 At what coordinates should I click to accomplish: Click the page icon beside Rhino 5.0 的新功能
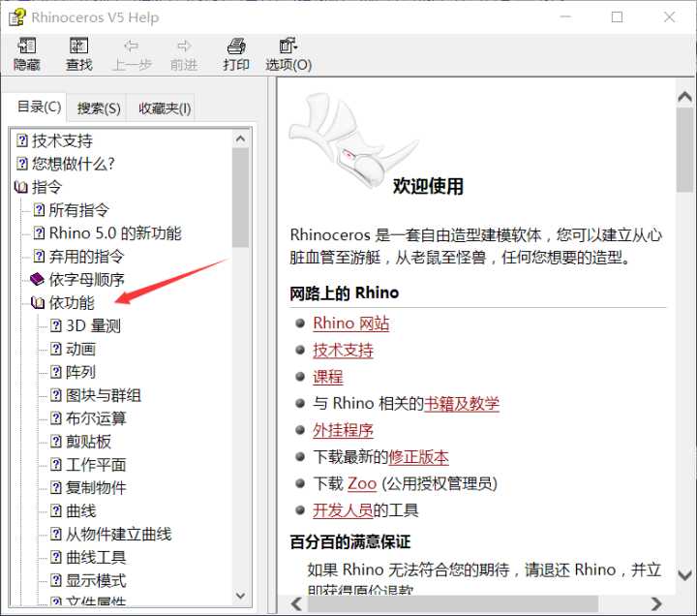click(39, 233)
